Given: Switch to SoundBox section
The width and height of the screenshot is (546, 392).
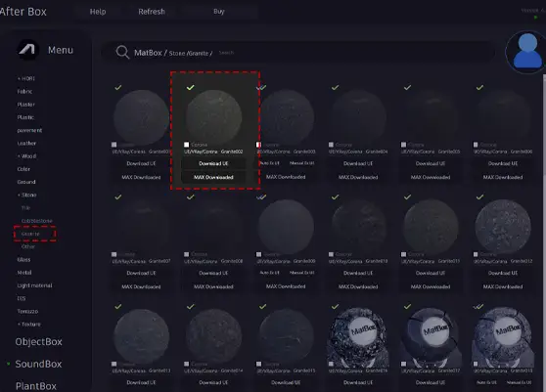Looking at the screenshot, I should click(38, 364).
